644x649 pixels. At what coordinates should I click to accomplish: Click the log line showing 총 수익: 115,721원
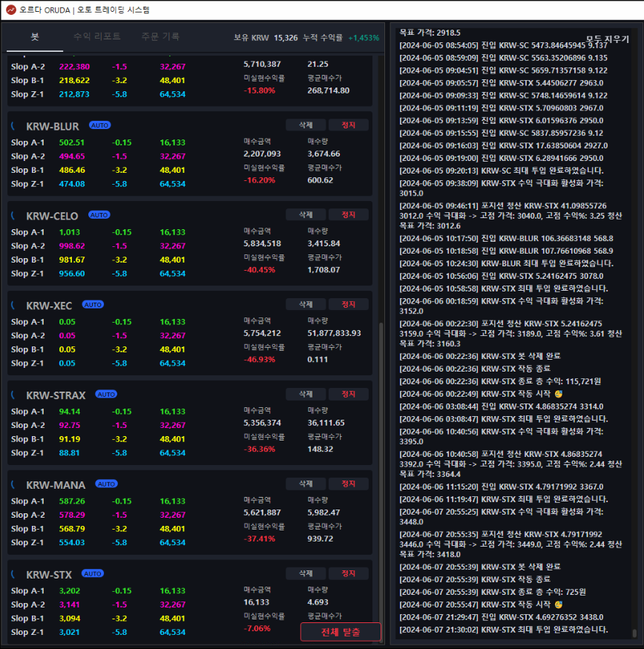[500, 381]
